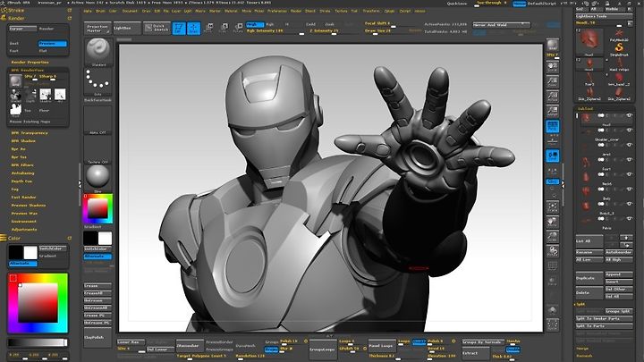Pick the Iron_hand_v2 tool thumbnail

click(619, 79)
